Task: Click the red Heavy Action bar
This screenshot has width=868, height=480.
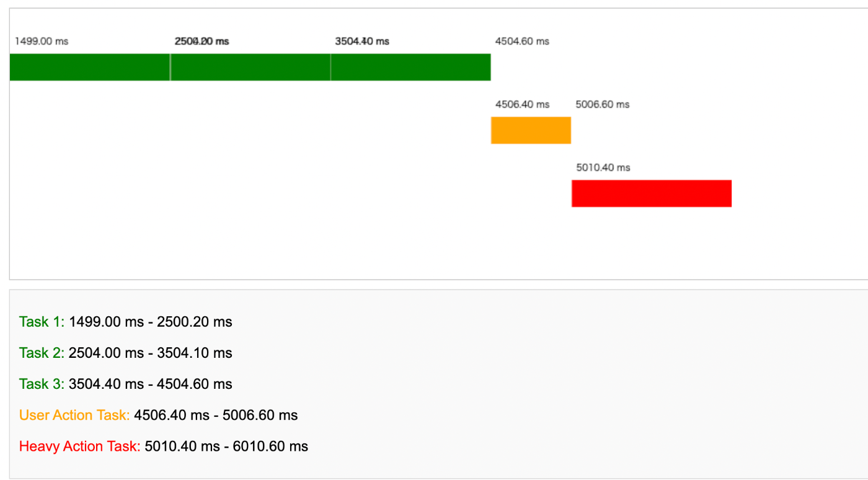Action: tap(651, 193)
